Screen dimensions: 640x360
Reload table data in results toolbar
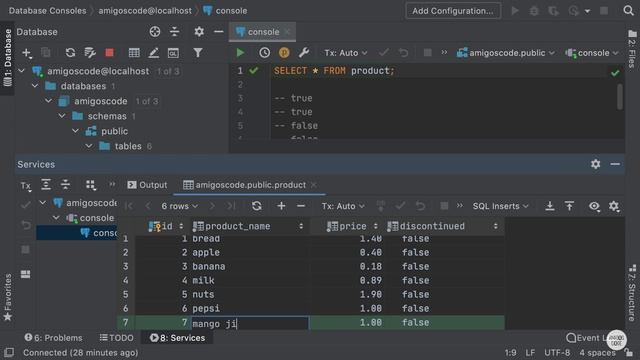tap(257, 206)
